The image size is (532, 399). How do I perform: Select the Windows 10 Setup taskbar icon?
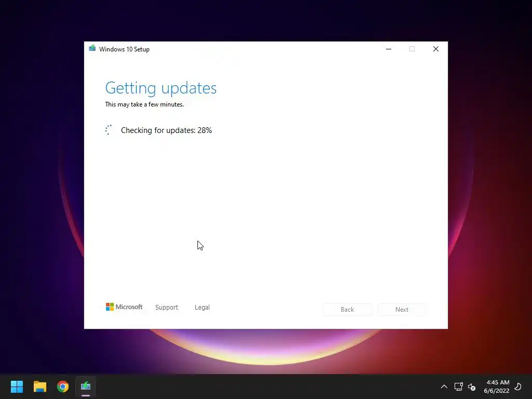click(x=86, y=387)
